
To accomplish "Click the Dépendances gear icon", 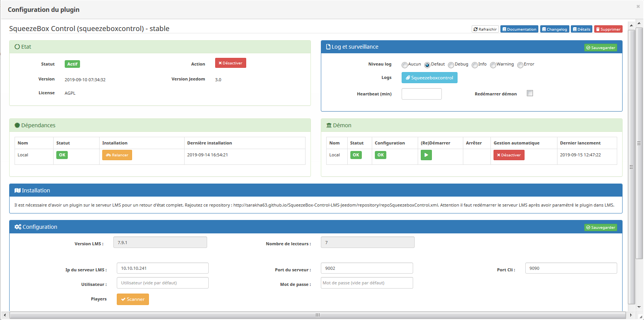I will 17,125.
